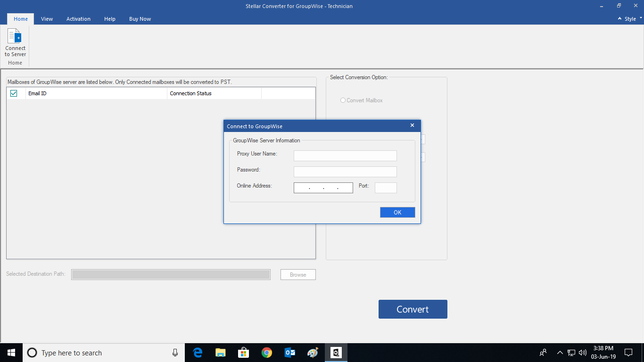Click the taskbar microphone icon
This screenshot has height=362, width=644.
175,353
